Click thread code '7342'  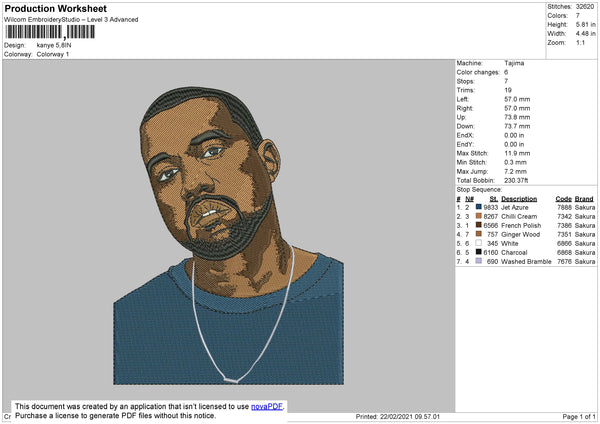tap(564, 217)
